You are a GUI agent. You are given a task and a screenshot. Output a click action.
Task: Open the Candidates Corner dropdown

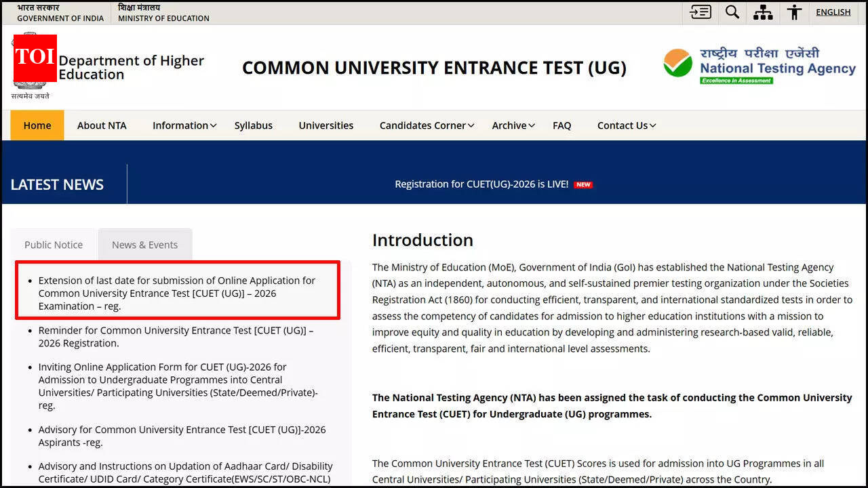422,125
